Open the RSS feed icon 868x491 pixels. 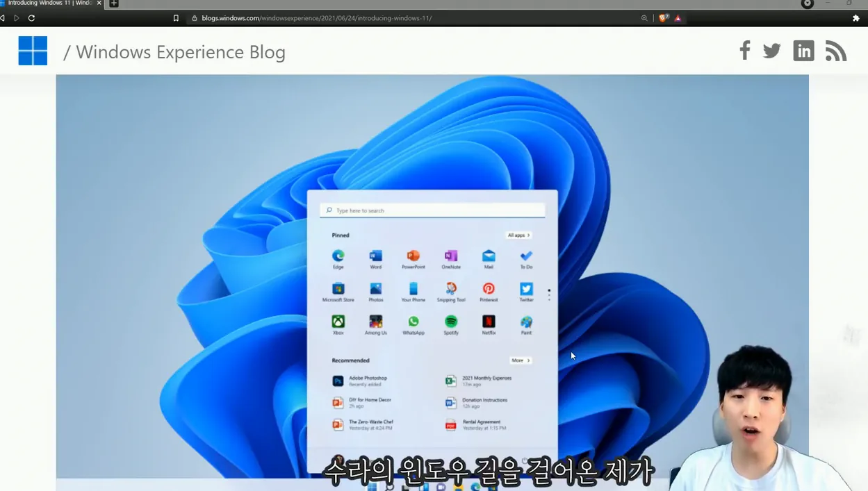point(836,51)
